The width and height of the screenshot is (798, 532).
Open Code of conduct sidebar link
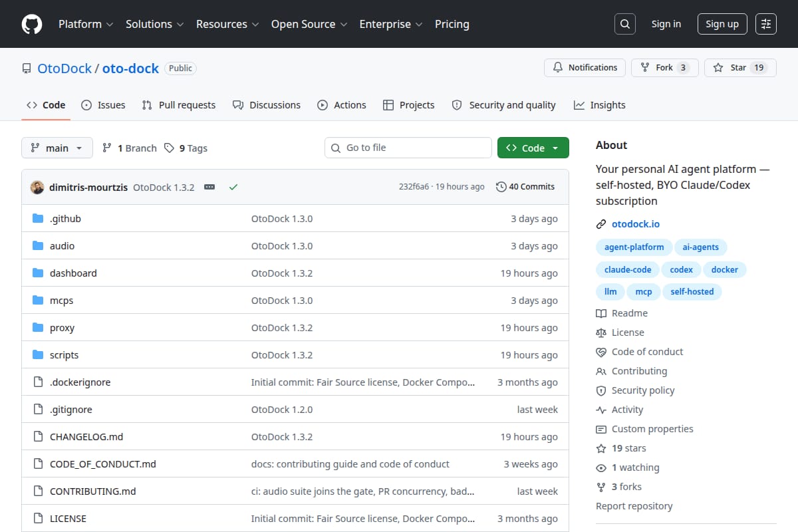point(640,352)
